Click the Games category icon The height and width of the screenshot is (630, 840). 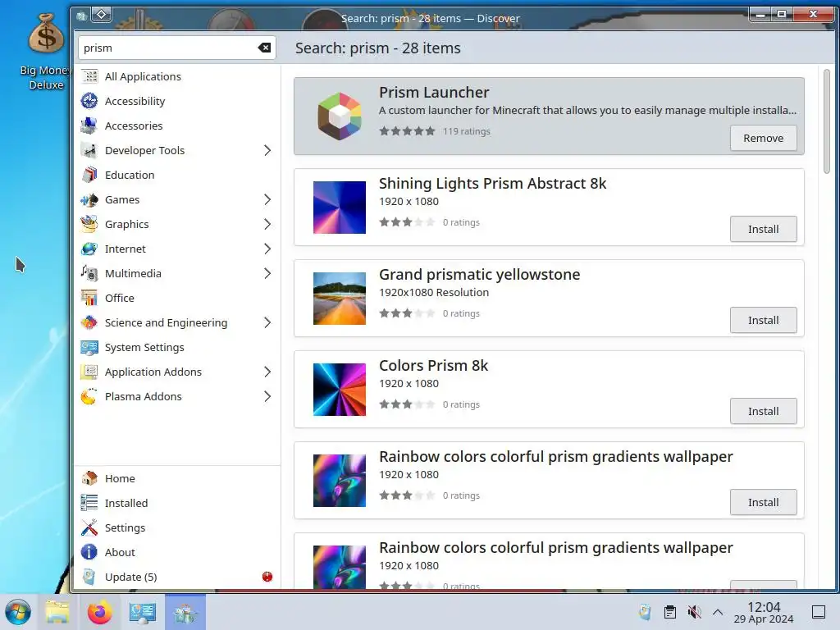tap(89, 199)
